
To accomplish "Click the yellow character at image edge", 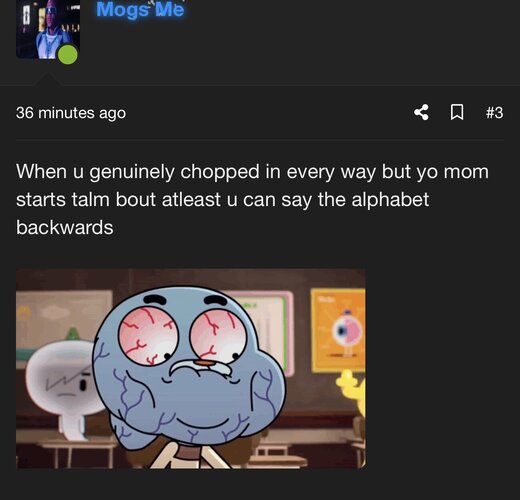I will 352,394.
